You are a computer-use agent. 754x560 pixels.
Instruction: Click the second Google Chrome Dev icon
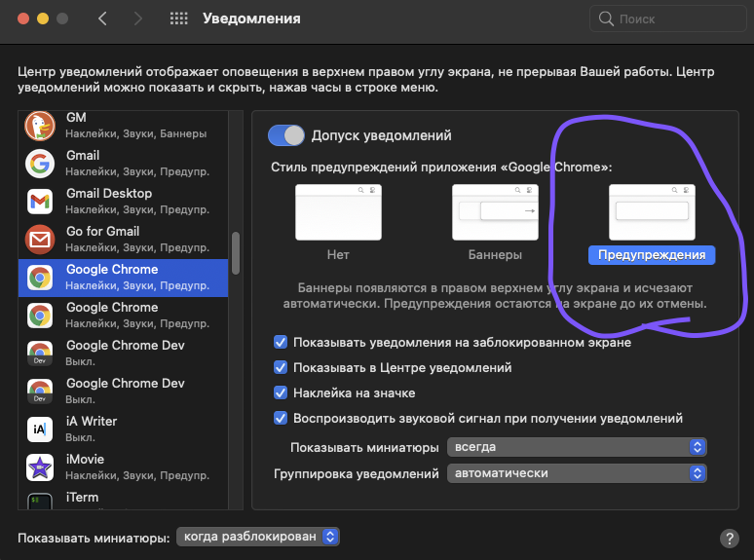[x=40, y=392]
